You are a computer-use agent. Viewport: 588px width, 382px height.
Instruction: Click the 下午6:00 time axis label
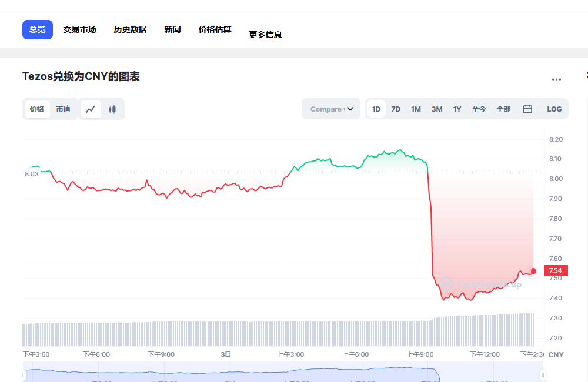click(x=96, y=354)
